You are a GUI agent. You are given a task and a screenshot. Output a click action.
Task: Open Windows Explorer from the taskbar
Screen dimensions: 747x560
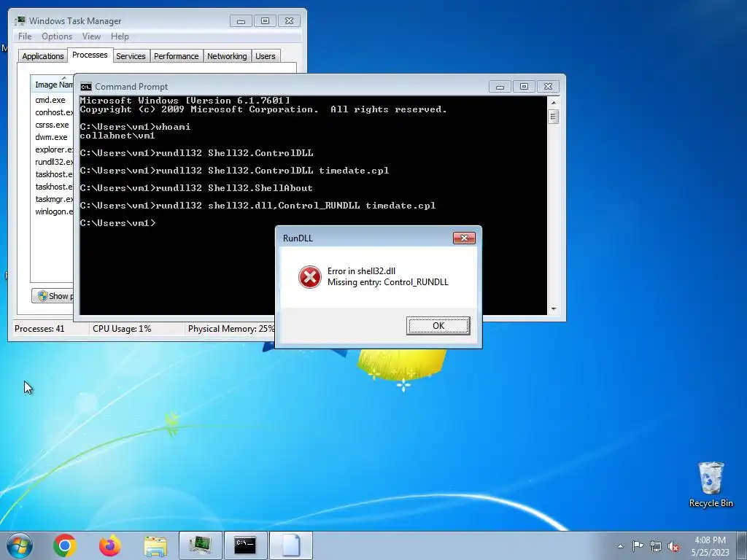pyautogui.click(x=155, y=545)
